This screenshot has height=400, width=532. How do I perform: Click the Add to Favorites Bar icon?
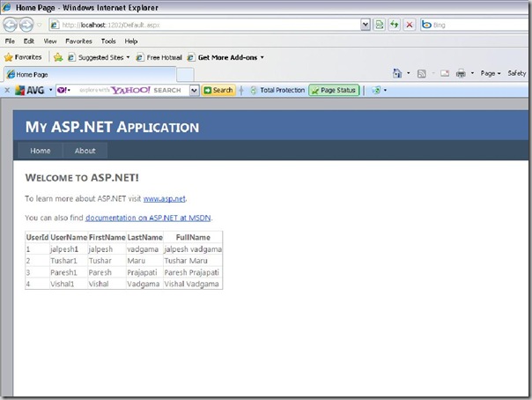coord(58,57)
